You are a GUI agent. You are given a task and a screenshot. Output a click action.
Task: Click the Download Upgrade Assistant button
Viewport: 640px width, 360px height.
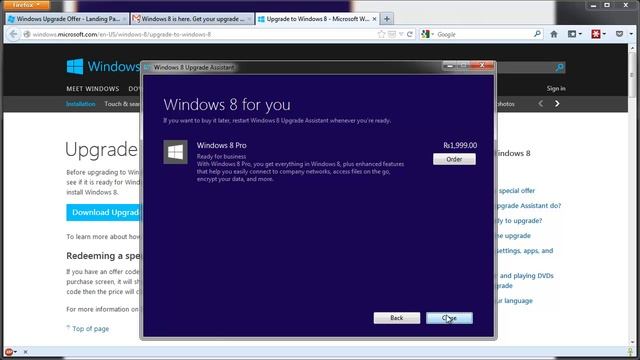(103, 213)
